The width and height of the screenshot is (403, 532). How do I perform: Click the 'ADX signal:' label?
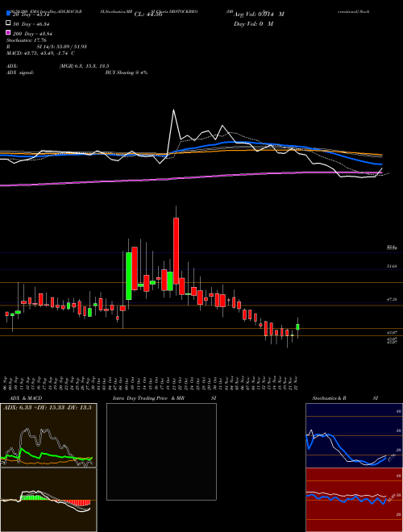(x=20, y=73)
